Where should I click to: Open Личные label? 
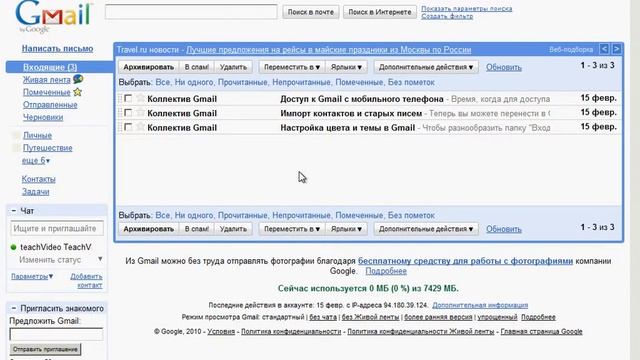(x=37, y=135)
